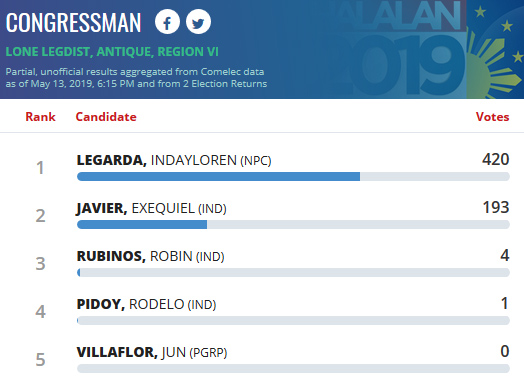Image resolution: width=524 pixels, height=385 pixels.
Task: Share results via Twitter bird icon
Action: pyautogui.click(x=198, y=22)
